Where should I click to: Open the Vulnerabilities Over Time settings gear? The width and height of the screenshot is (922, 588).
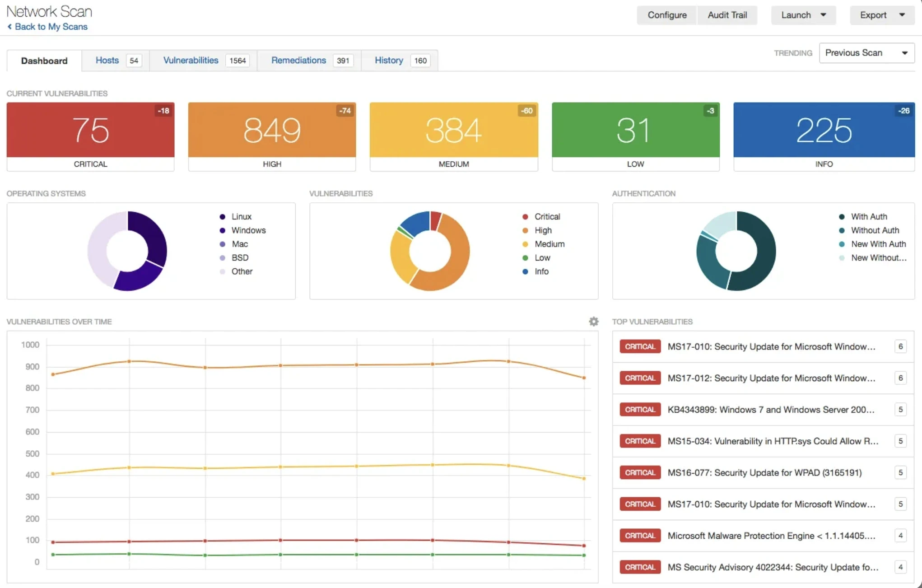593,321
